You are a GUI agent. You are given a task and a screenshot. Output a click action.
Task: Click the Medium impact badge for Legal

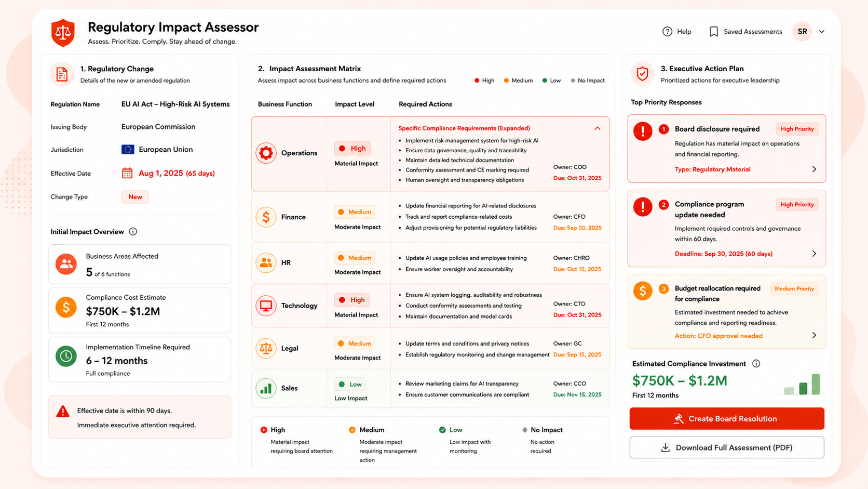(355, 343)
